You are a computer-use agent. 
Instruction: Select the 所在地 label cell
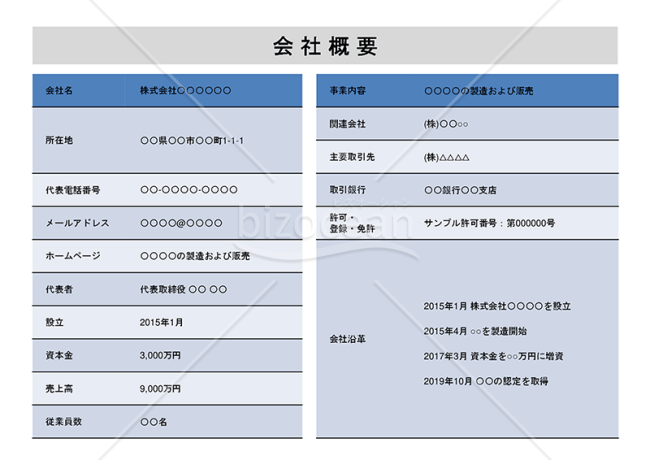(60, 140)
